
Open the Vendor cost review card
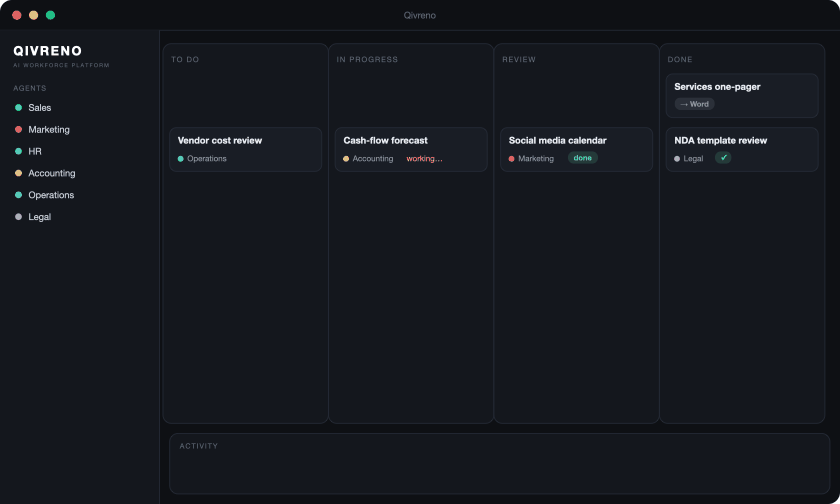click(x=245, y=149)
